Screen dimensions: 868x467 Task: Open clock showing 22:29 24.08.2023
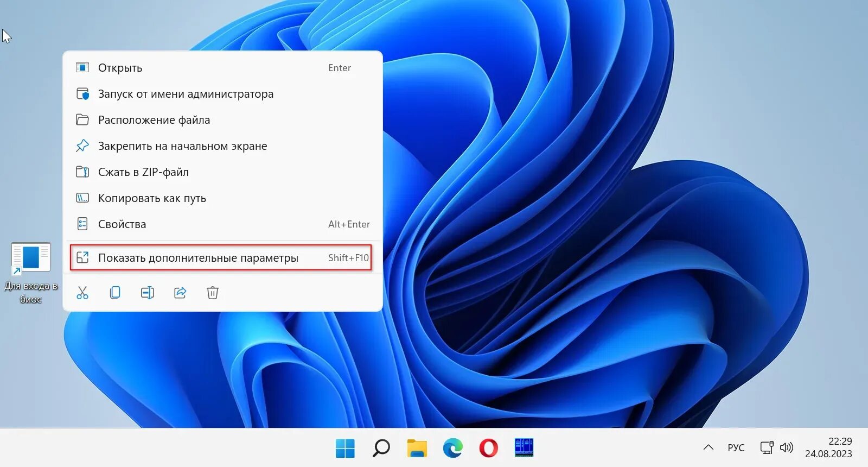(828, 447)
